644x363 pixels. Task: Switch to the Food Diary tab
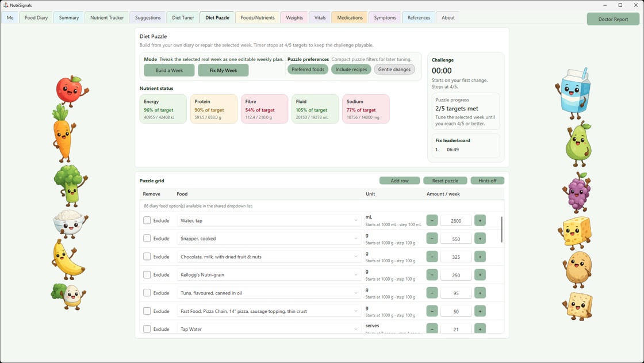(36, 17)
